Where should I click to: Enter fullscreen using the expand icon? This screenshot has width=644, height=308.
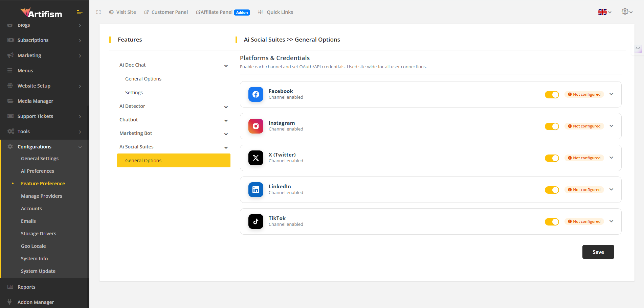pos(98,12)
